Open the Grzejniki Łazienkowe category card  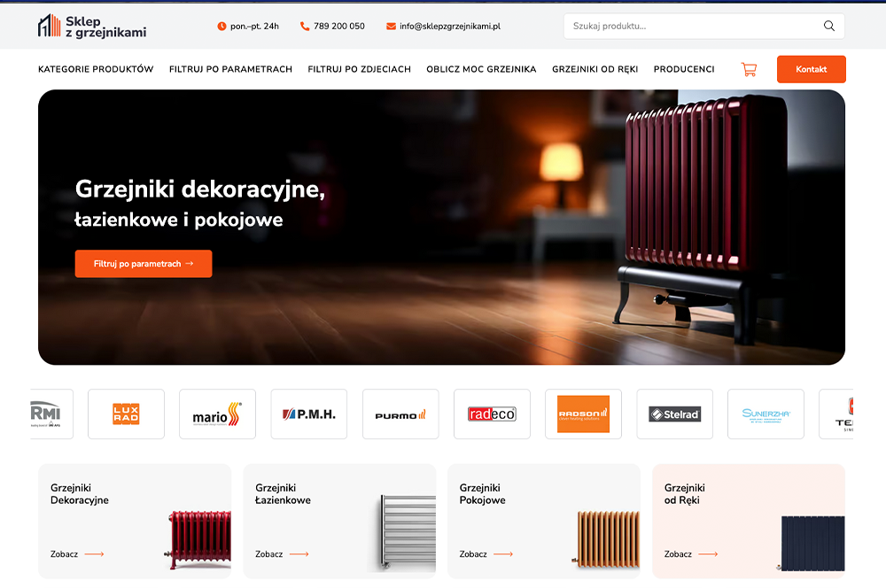pos(339,521)
